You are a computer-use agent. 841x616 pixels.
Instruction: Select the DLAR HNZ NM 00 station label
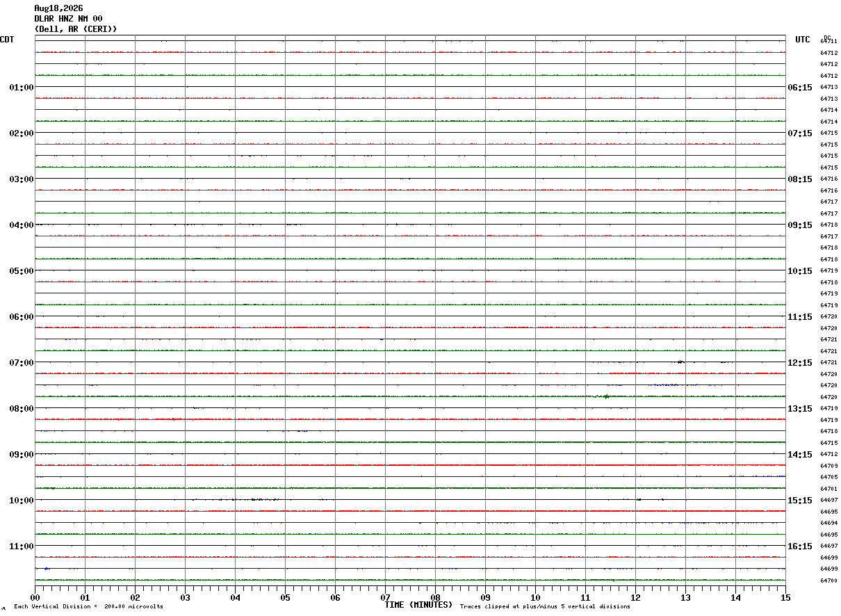(x=69, y=19)
